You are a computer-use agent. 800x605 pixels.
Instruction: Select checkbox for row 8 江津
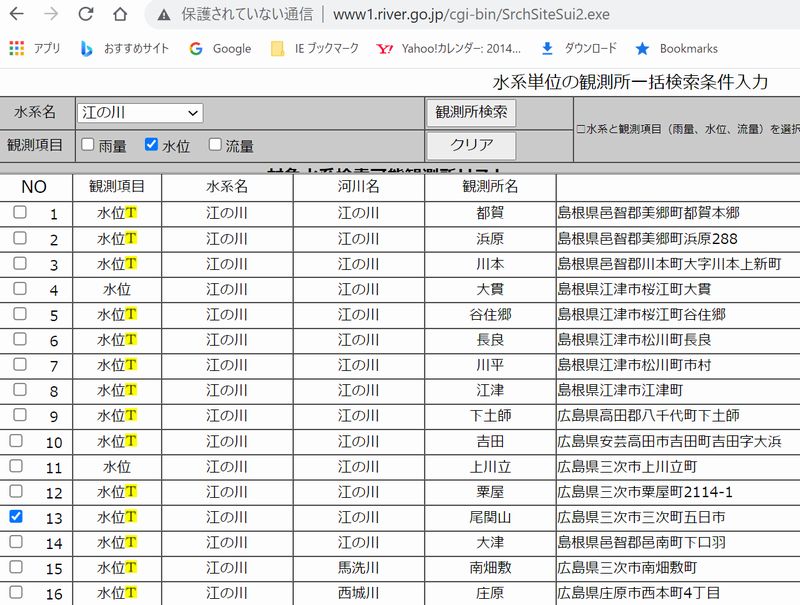click(x=19, y=390)
